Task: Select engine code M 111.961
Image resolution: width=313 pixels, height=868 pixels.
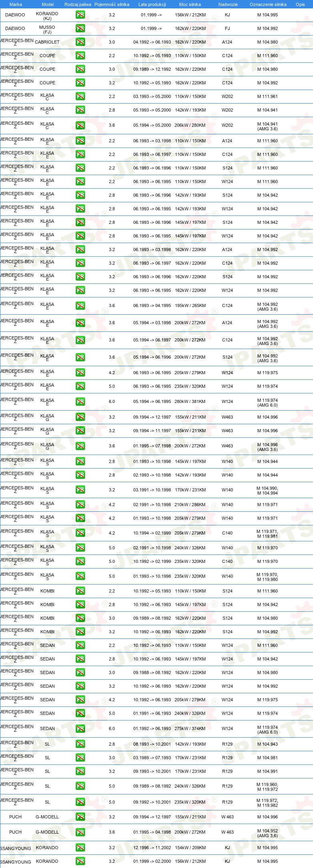Action: [x=267, y=96]
